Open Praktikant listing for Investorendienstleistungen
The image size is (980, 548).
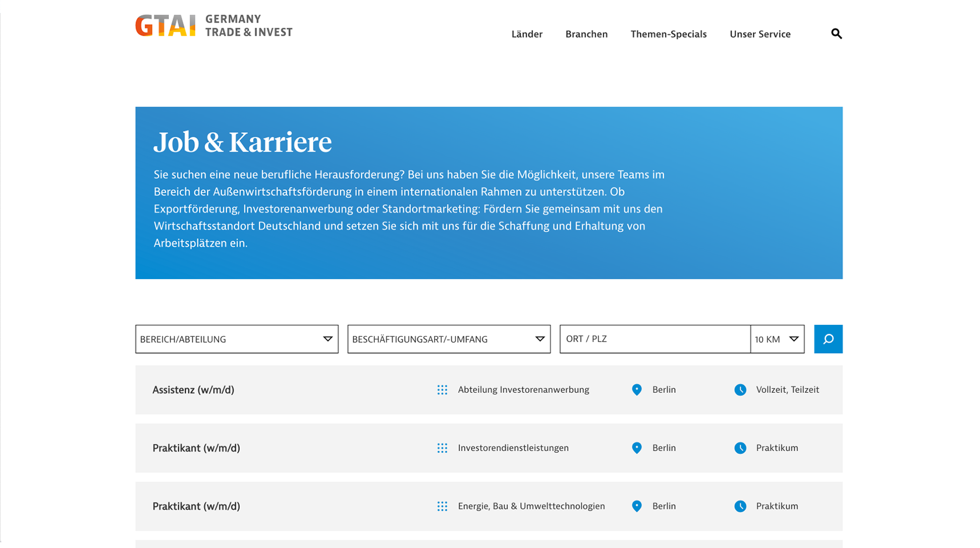tap(196, 448)
